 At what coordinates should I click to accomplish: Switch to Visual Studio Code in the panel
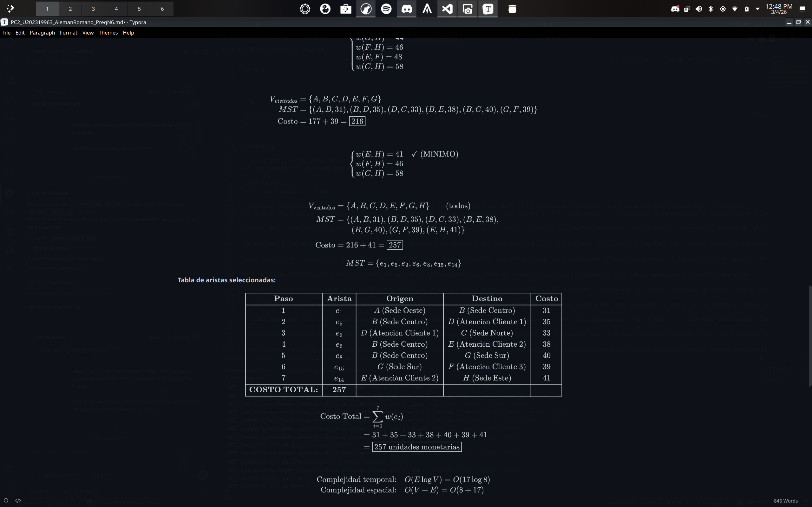pos(447,9)
